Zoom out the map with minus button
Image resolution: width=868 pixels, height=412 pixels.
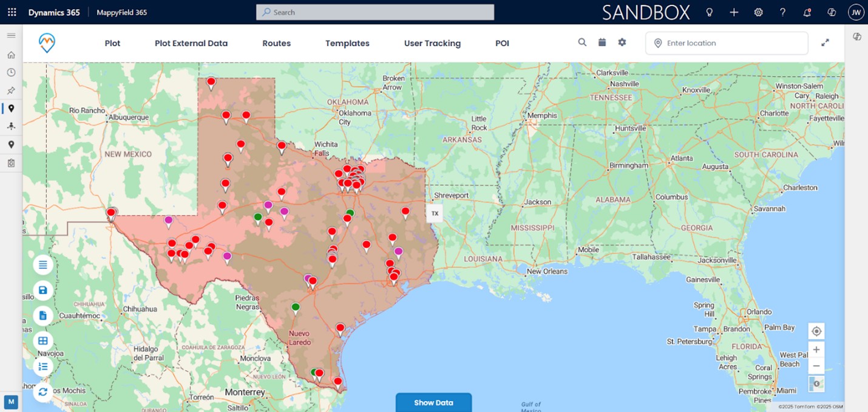[816, 366]
